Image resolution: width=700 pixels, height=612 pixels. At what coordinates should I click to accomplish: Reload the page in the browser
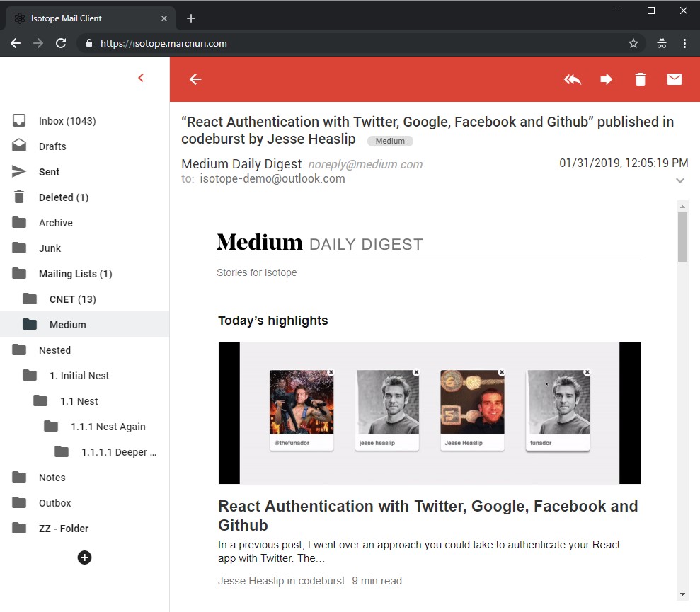[x=61, y=43]
